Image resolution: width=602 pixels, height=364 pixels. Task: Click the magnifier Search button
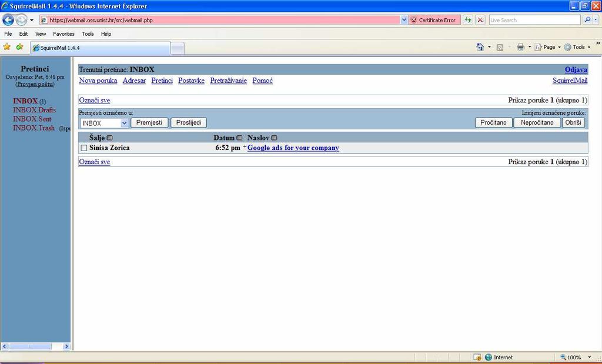point(587,20)
